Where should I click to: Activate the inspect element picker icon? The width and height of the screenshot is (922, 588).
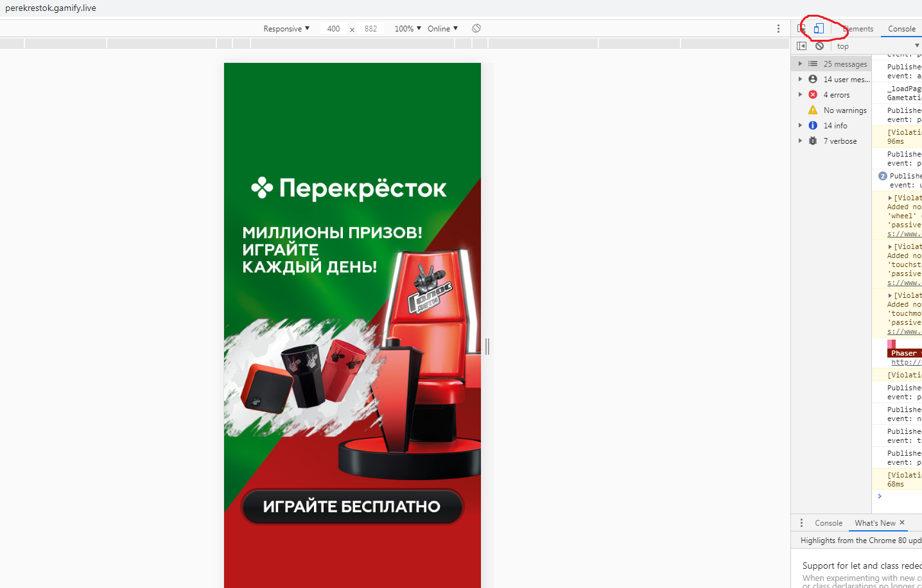click(x=801, y=28)
